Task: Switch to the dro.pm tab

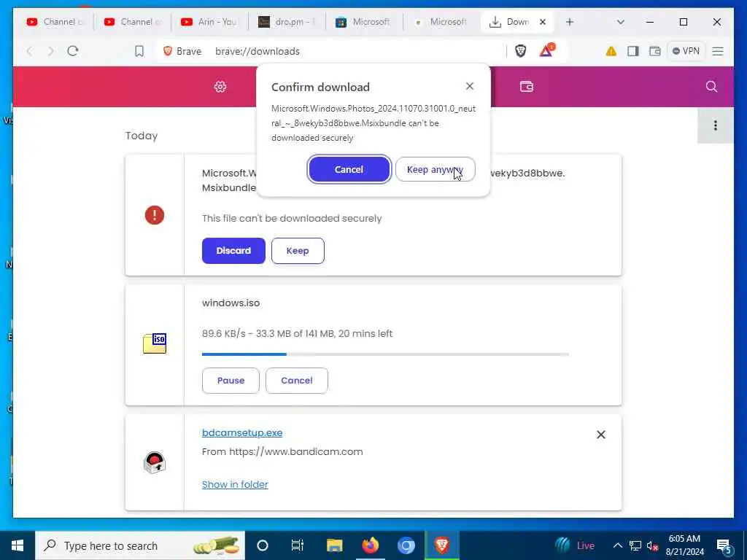Action: coord(287,22)
